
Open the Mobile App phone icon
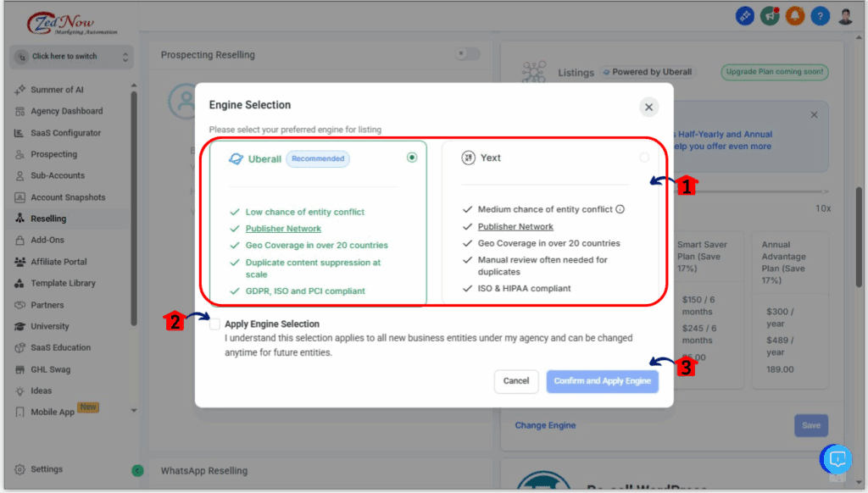[x=20, y=413]
